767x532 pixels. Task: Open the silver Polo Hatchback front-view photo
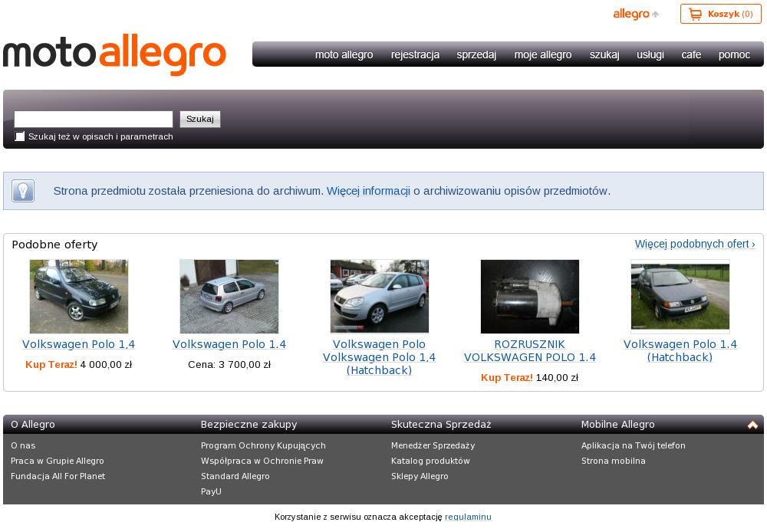click(x=380, y=297)
